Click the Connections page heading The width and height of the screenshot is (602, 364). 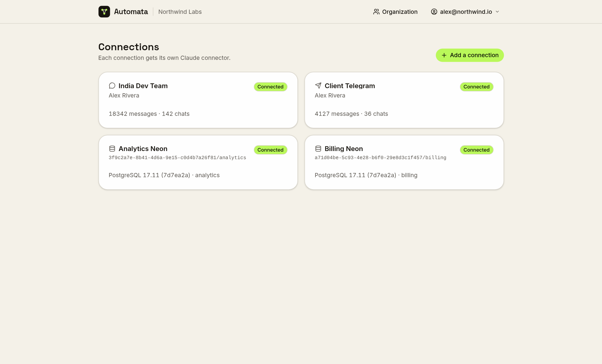(129, 47)
